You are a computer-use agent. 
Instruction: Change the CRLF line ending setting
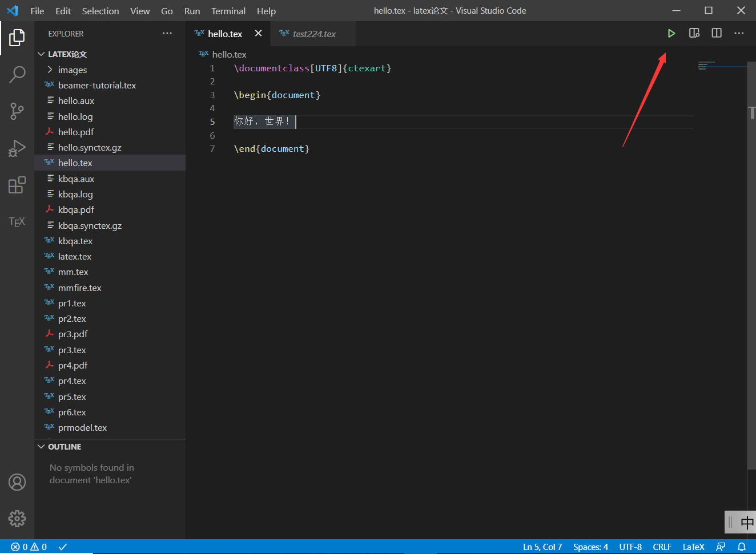pyautogui.click(x=662, y=547)
